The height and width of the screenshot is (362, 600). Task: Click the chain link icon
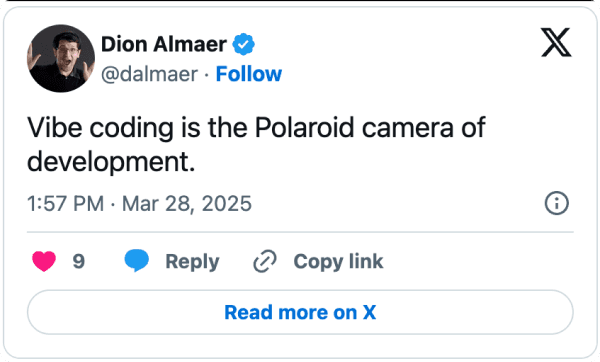pos(265,261)
